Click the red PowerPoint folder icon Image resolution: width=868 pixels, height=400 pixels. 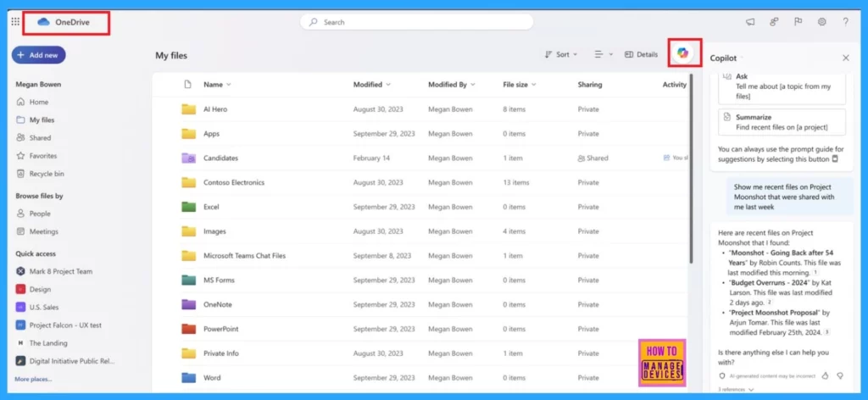click(189, 329)
